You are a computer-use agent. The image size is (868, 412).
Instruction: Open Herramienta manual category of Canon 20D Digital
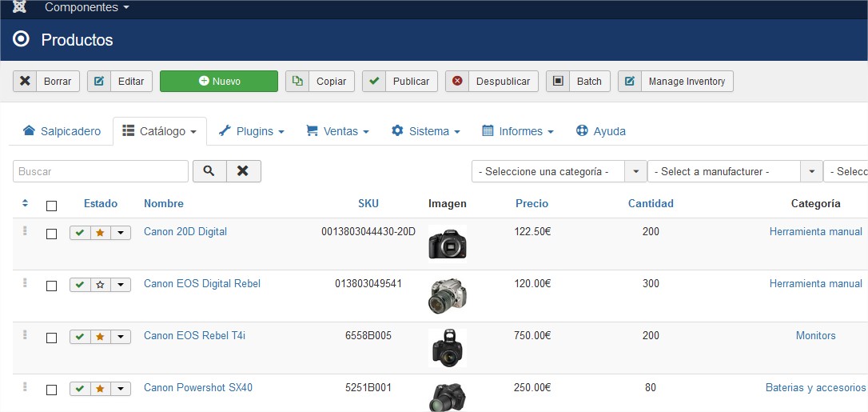point(815,231)
